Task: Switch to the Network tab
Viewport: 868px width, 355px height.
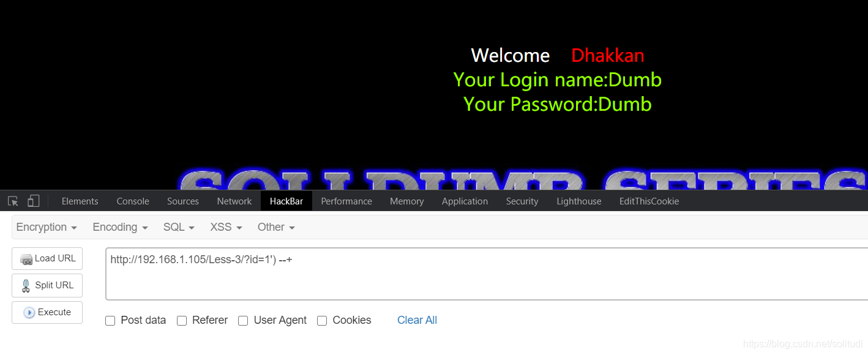Action: tap(234, 201)
